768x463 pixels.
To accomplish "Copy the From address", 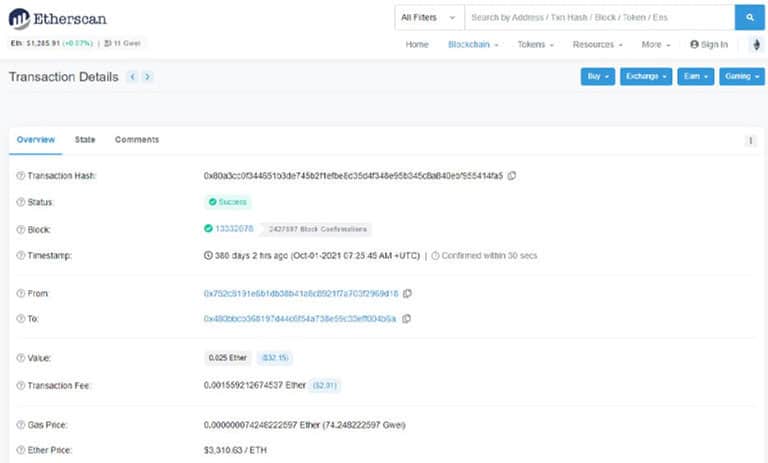I will pos(407,293).
